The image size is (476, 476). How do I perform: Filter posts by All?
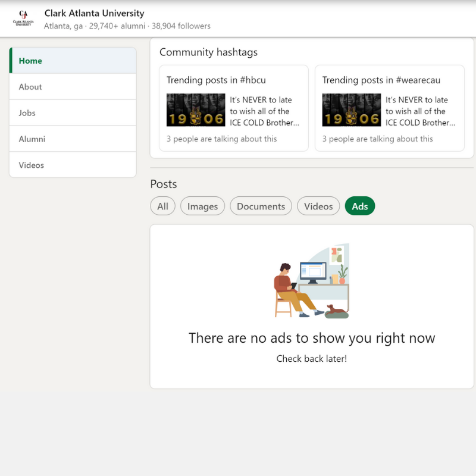tap(162, 206)
